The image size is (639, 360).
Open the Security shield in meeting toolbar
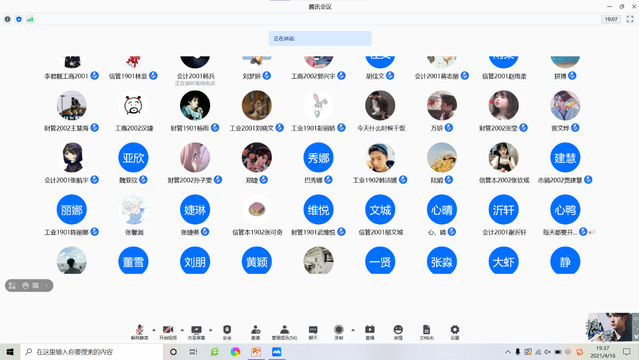click(x=227, y=332)
